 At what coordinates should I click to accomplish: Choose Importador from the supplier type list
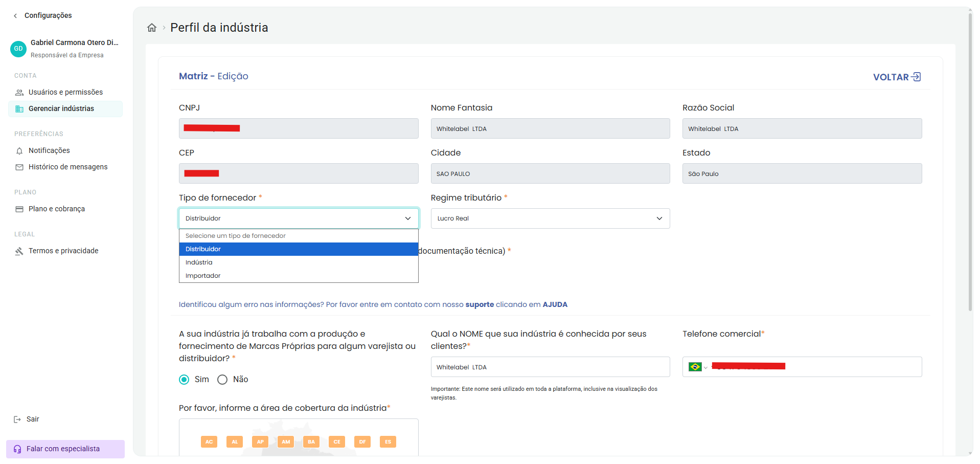pos(299,276)
